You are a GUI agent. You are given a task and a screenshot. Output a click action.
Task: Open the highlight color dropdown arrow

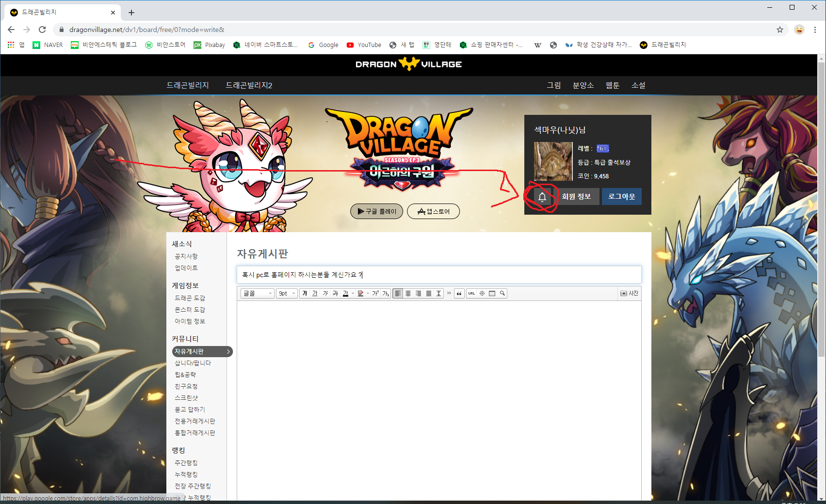coord(368,293)
